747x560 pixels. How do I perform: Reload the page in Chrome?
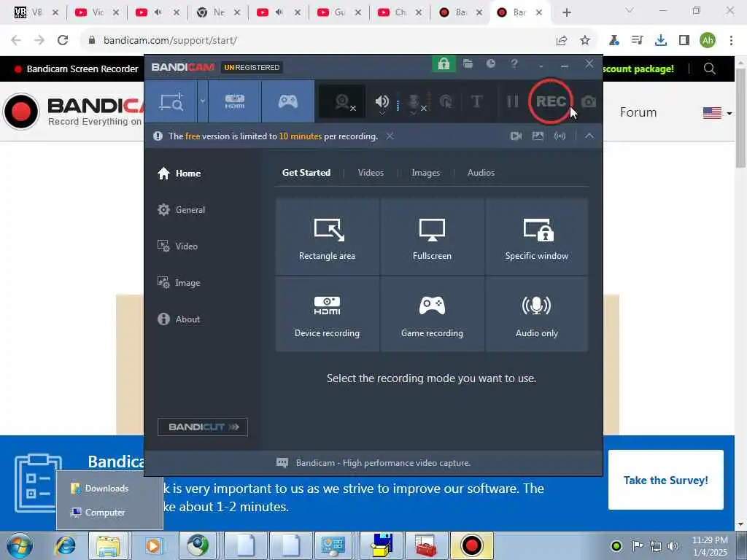[63, 41]
